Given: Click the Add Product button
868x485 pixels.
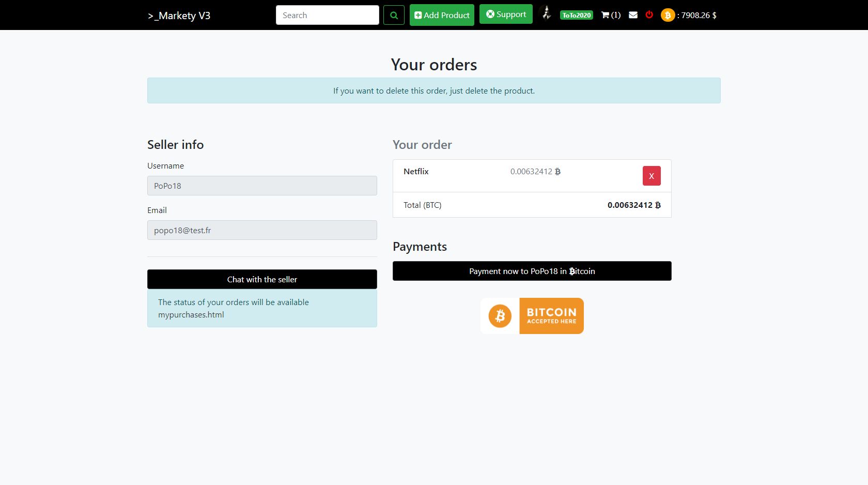Looking at the screenshot, I should tap(442, 15).
